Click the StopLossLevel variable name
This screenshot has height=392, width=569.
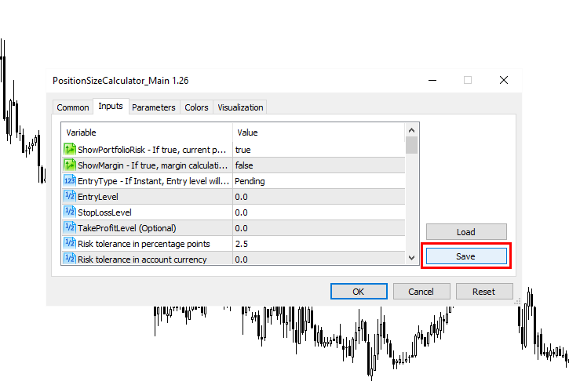pos(104,212)
